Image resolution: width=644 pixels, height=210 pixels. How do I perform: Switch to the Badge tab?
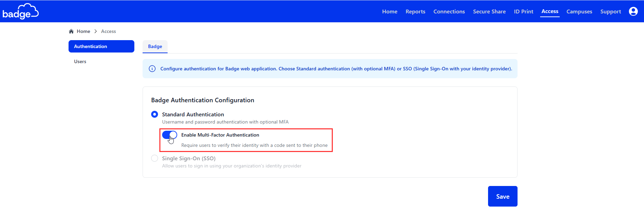[155, 46]
